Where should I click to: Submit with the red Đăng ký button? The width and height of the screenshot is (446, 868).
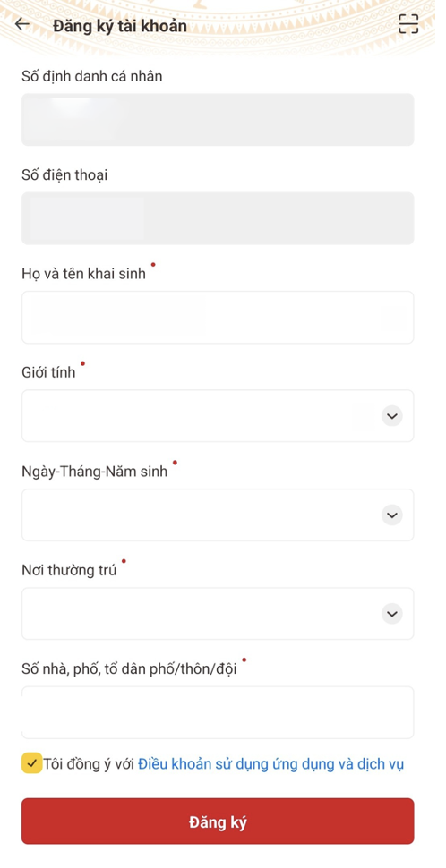(x=218, y=821)
